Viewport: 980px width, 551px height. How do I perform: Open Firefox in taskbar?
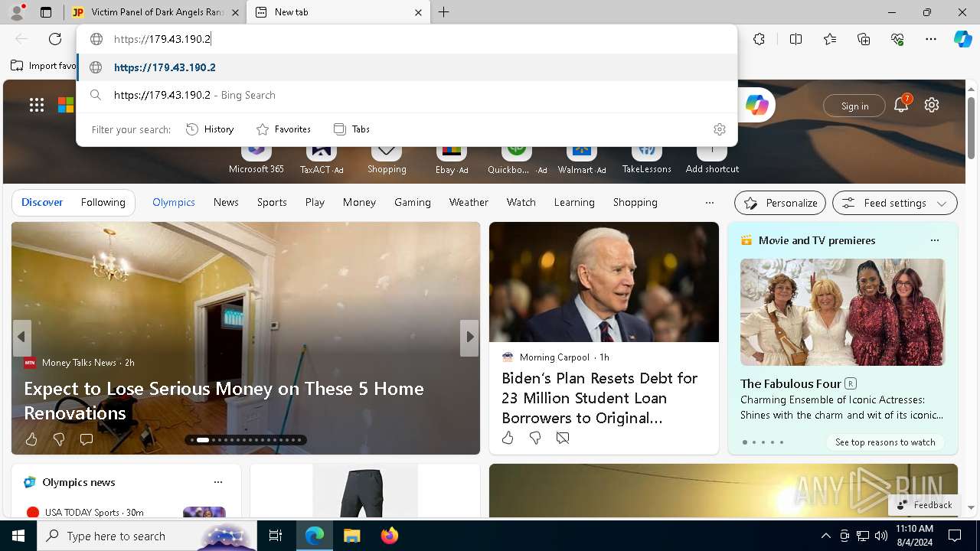pos(389,536)
